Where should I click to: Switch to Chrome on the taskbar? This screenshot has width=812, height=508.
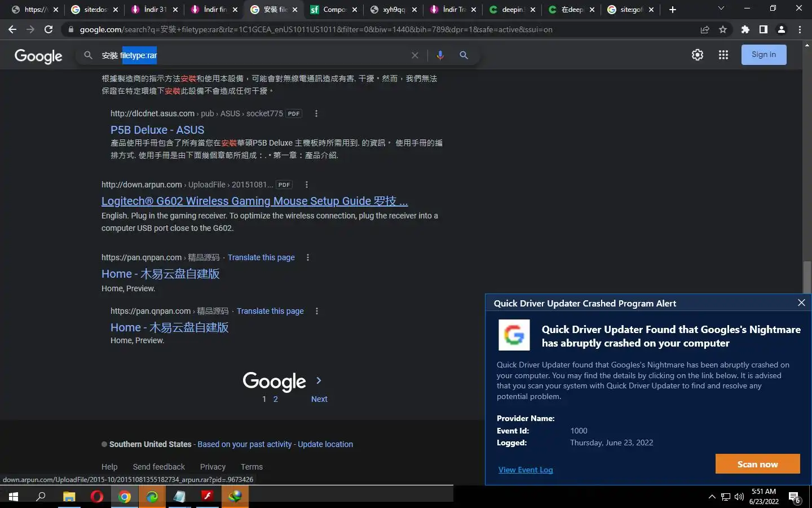[125, 497]
